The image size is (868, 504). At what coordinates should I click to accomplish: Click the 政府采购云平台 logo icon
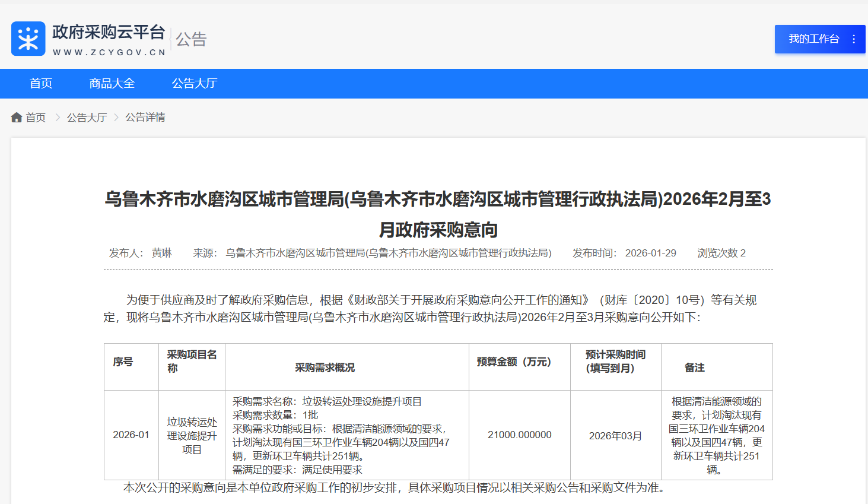[x=28, y=38]
